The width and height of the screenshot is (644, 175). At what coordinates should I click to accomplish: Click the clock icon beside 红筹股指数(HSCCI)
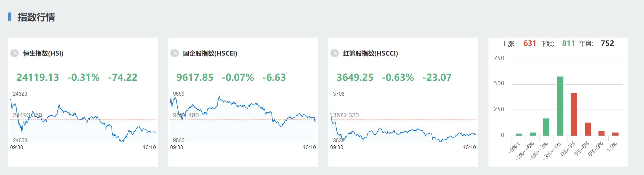tap(335, 53)
